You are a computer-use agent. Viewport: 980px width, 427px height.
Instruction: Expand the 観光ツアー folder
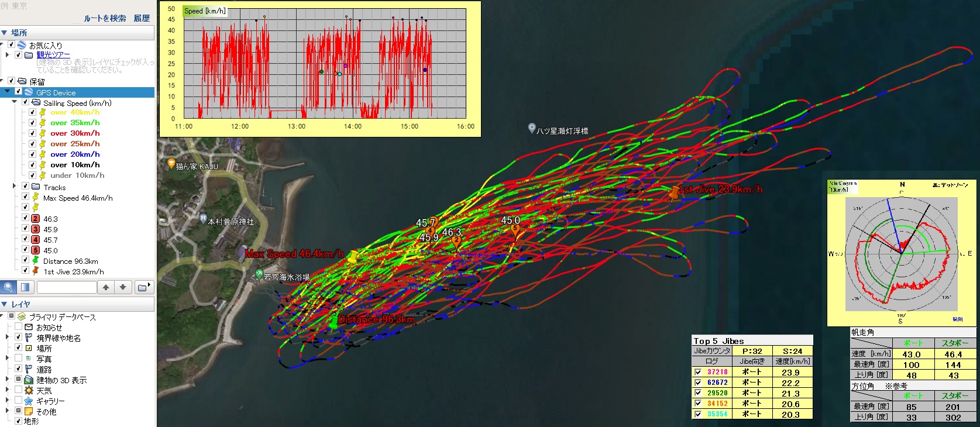click(7, 55)
